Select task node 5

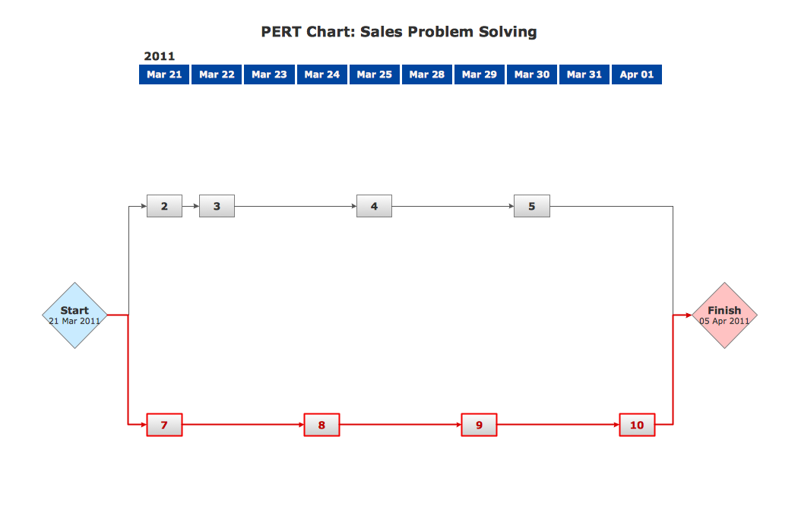point(531,206)
